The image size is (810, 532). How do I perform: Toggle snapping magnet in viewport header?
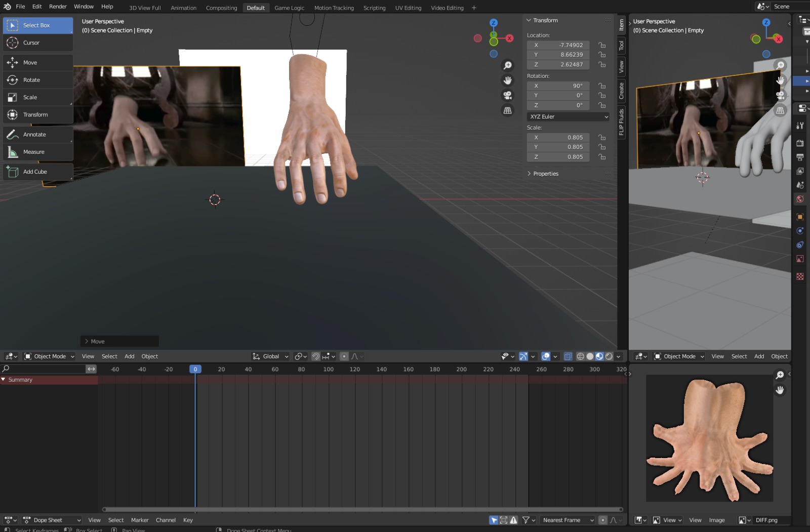pyautogui.click(x=315, y=356)
